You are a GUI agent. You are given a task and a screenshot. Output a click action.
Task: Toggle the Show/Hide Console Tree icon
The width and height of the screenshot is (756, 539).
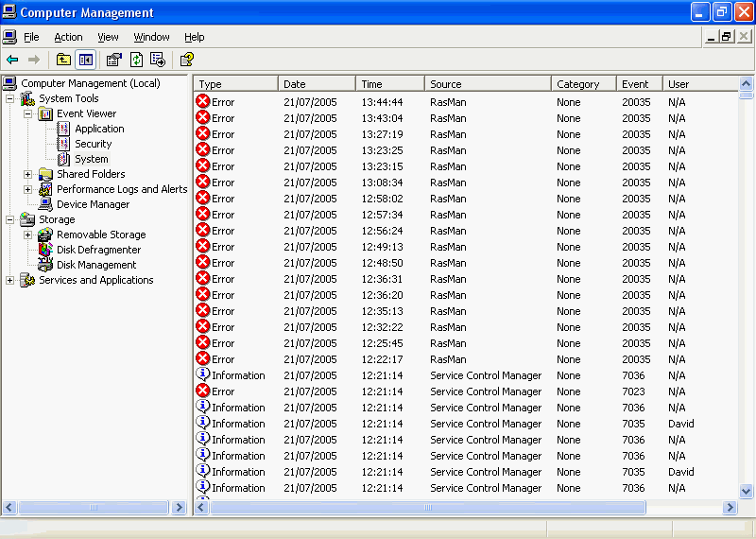point(86,60)
